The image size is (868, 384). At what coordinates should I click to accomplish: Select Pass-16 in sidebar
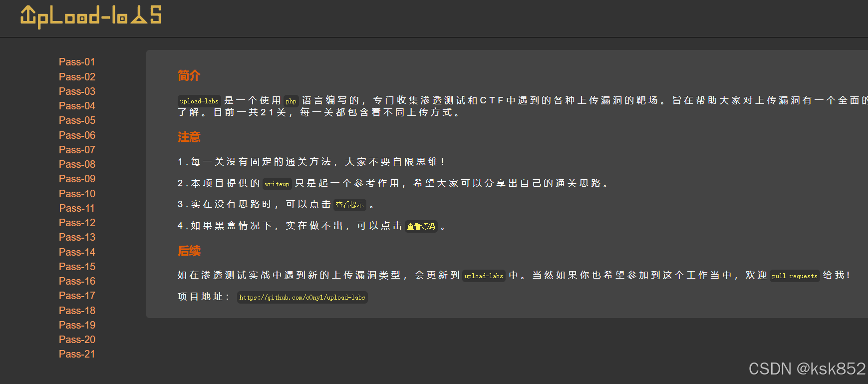coord(77,281)
